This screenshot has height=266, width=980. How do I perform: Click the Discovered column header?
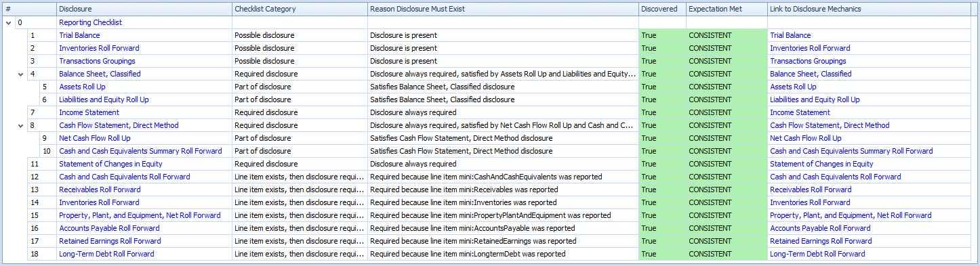(662, 9)
